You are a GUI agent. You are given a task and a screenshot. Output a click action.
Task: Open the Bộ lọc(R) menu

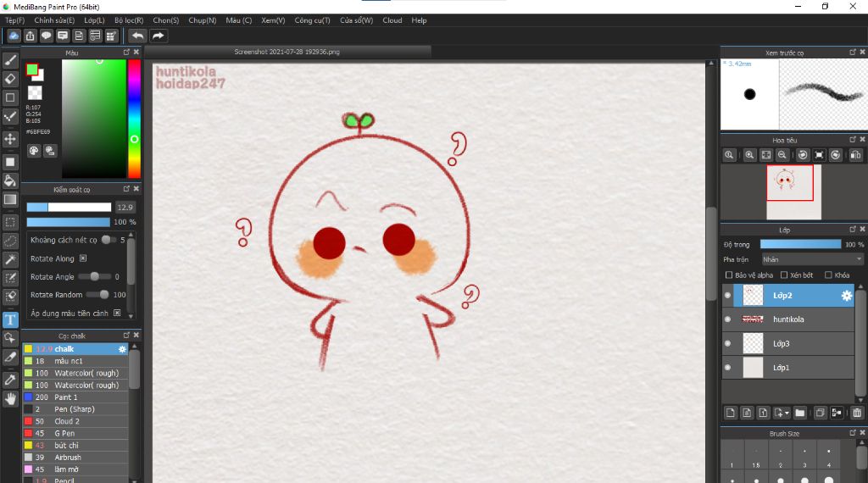pyautogui.click(x=129, y=20)
